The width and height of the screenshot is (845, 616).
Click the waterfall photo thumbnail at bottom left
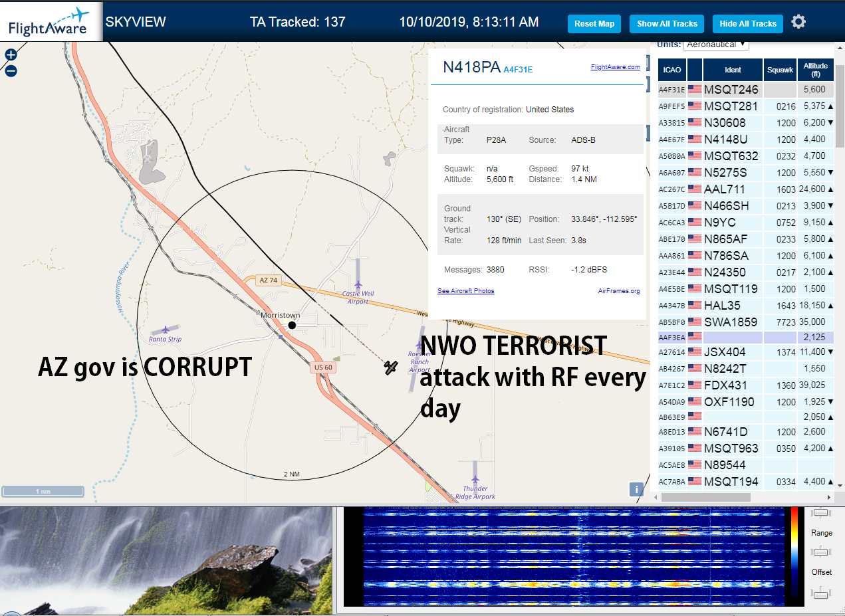pos(166,560)
